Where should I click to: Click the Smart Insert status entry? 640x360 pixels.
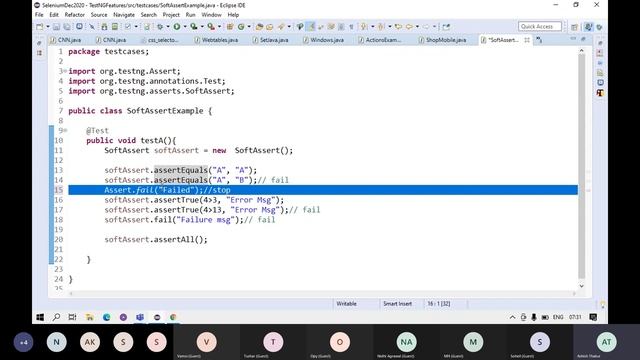397,304
